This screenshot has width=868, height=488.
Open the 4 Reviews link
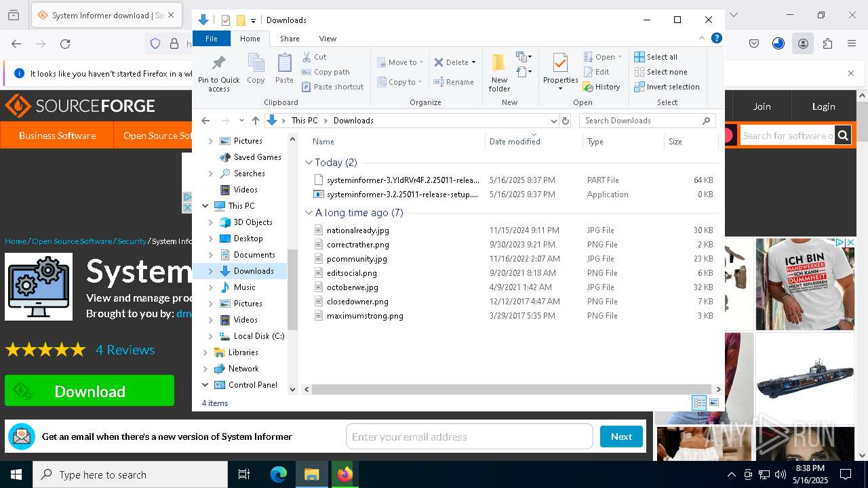coord(125,350)
